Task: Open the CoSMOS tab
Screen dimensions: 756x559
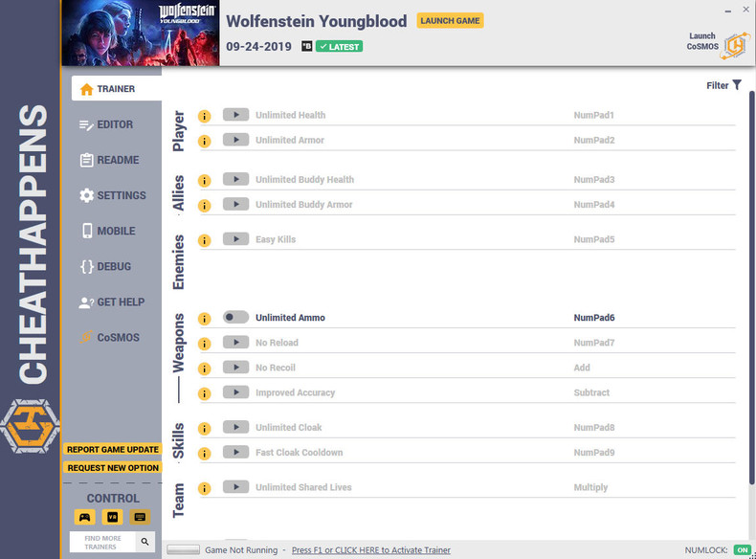Action: (x=110, y=338)
